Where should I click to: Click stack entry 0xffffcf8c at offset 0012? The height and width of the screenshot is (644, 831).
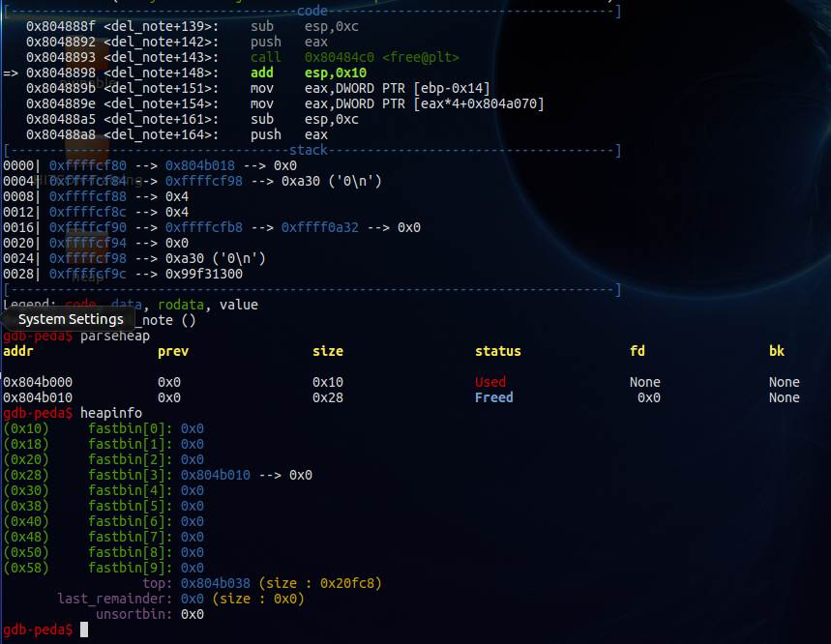(x=88, y=212)
